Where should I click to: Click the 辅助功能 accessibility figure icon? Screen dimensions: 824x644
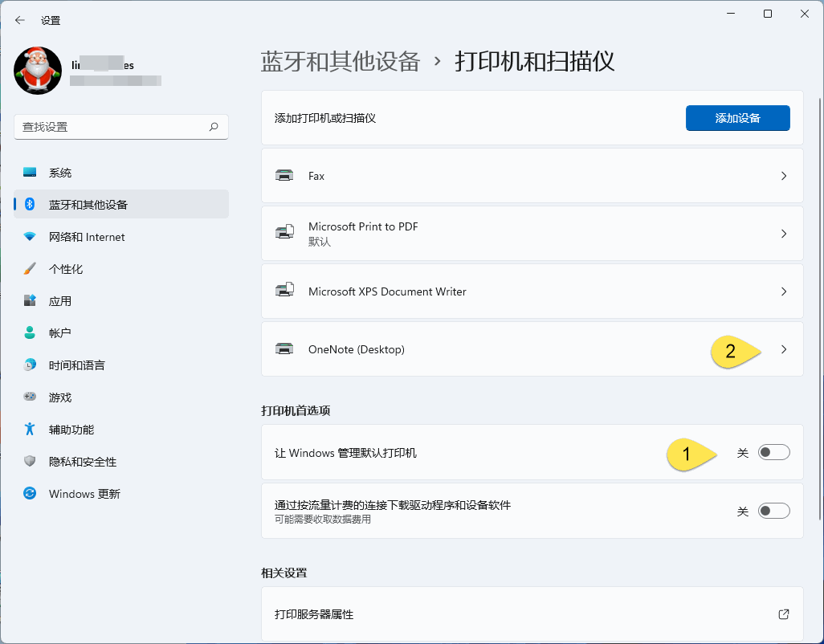tap(30, 429)
